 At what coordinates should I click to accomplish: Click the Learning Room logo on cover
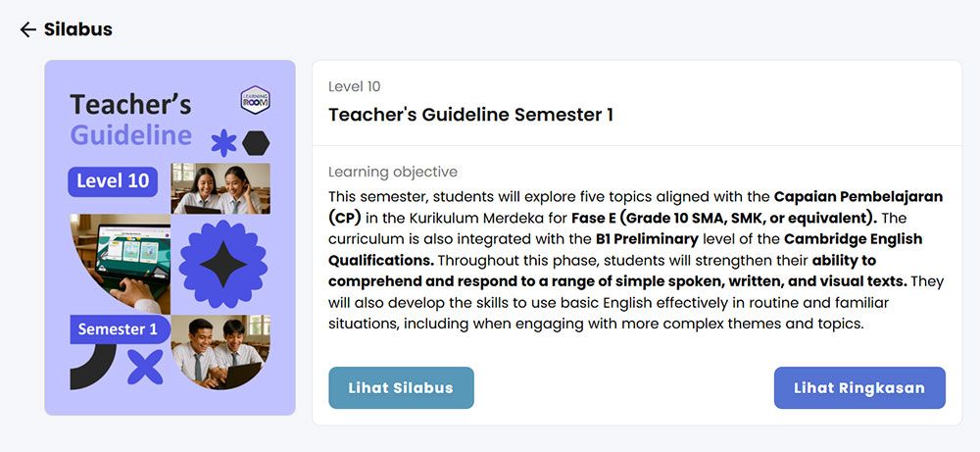click(255, 100)
